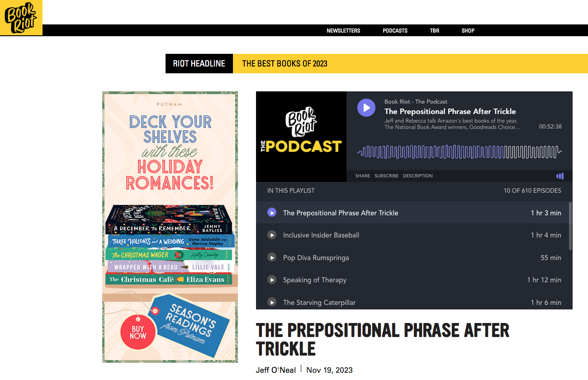
Task: Click the playlist scrollbar
Action: (570, 226)
